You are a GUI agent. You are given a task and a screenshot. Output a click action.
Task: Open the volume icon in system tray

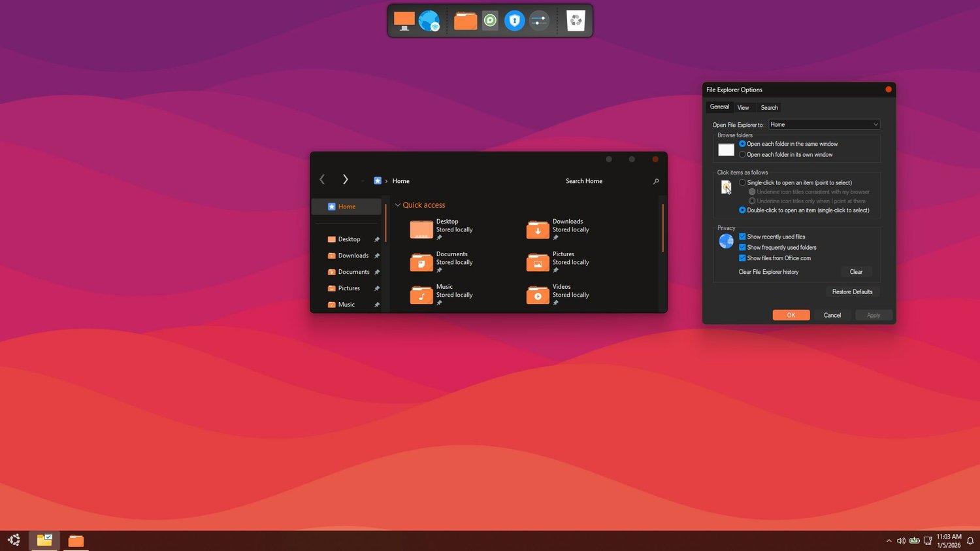pos(901,541)
